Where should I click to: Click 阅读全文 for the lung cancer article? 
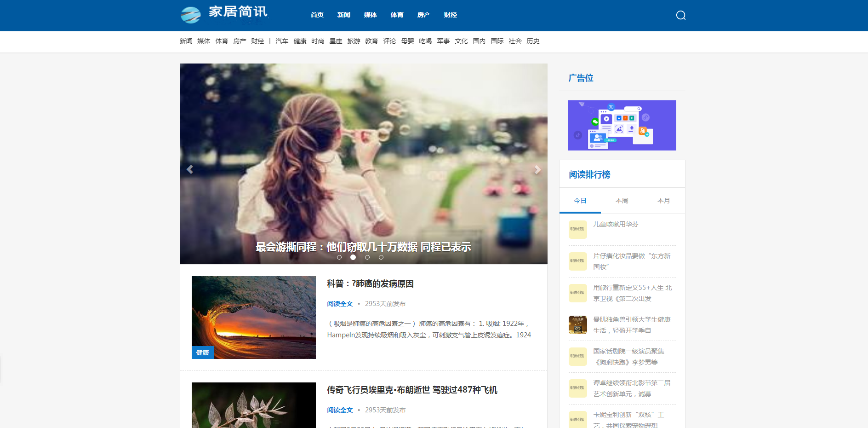(x=340, y=304)
